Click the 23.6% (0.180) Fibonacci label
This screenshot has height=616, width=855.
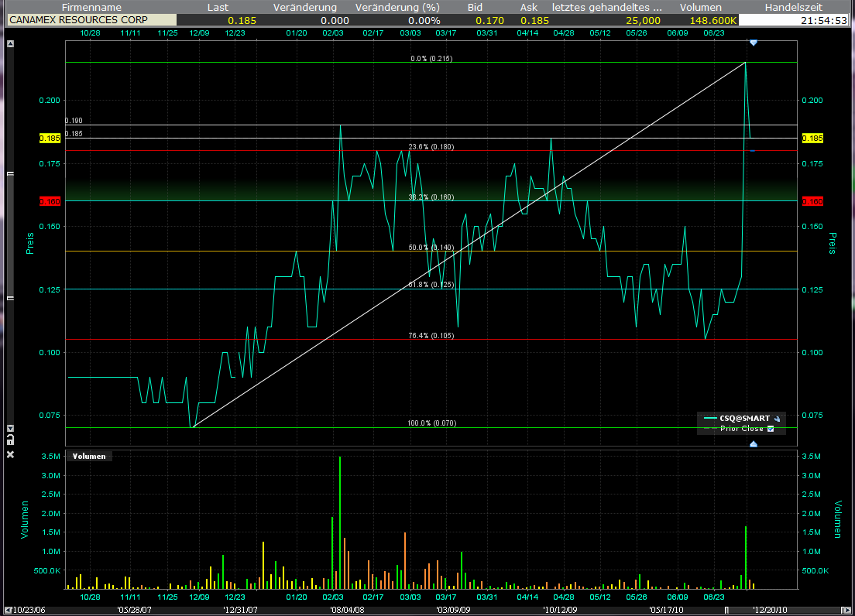[x=431, y=146]
